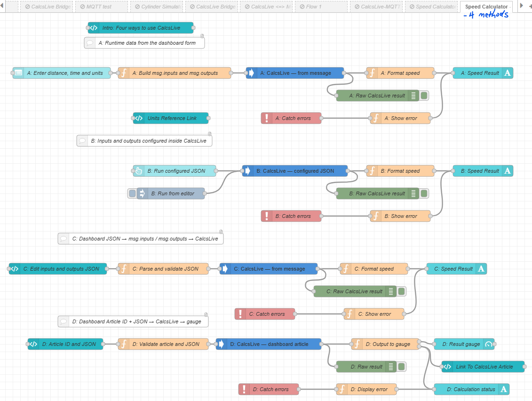The image size is (532, 401).
Task: Open the disabled Speed Calculator tab
Action: click(431, 7)
